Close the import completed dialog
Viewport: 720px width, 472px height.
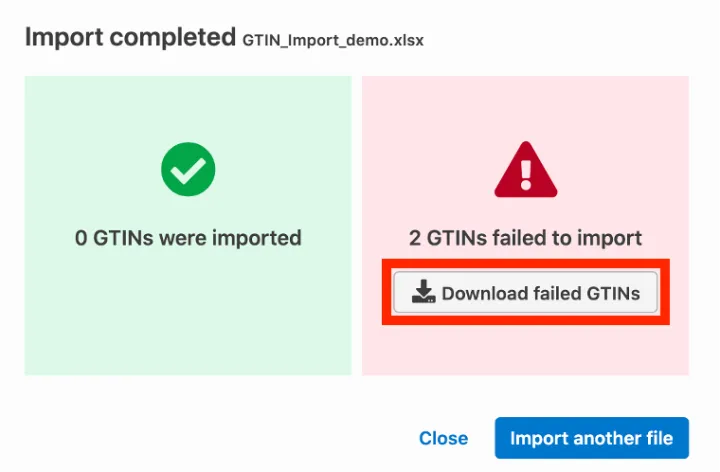[x=443, y=438]
